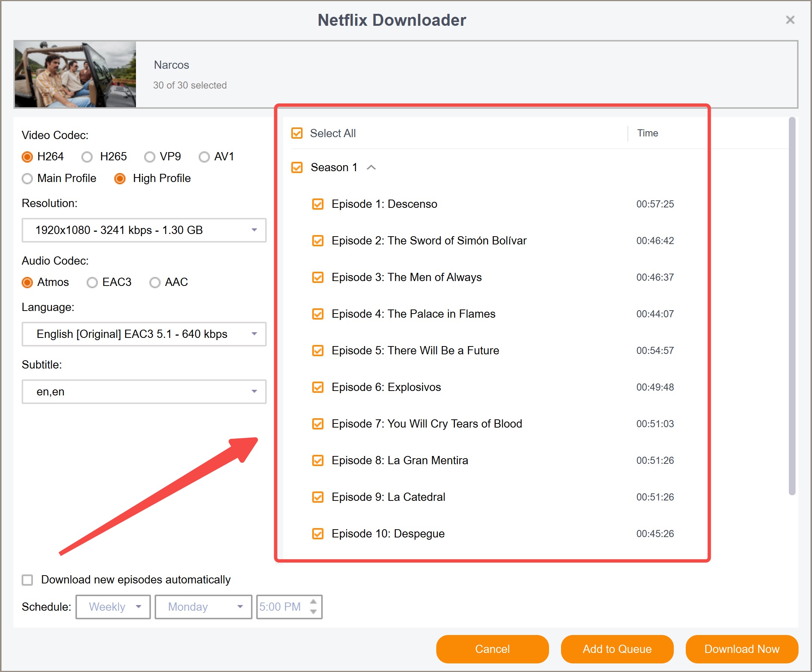Image resolution: width=812 pixels, height=672 pixels.
Task: Uncheck Episode 7: You Will Cry Tears of Blood
Action: 318,423
